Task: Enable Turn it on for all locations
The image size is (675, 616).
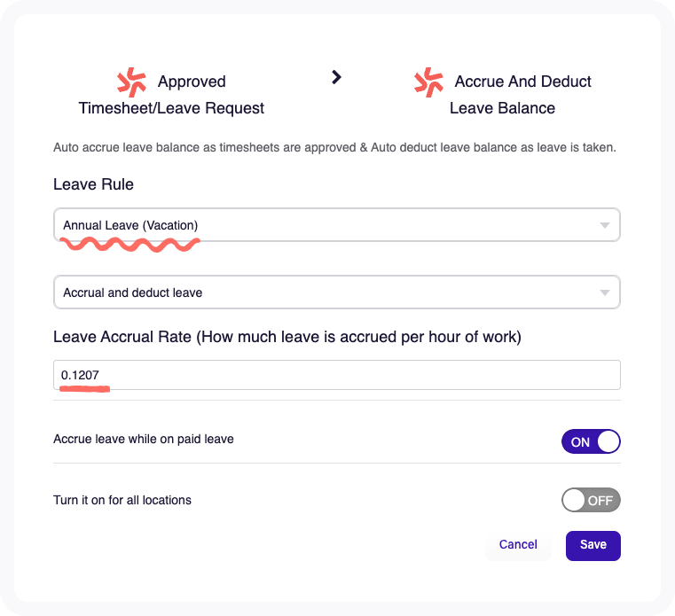Action: click(x=591, y=500)
